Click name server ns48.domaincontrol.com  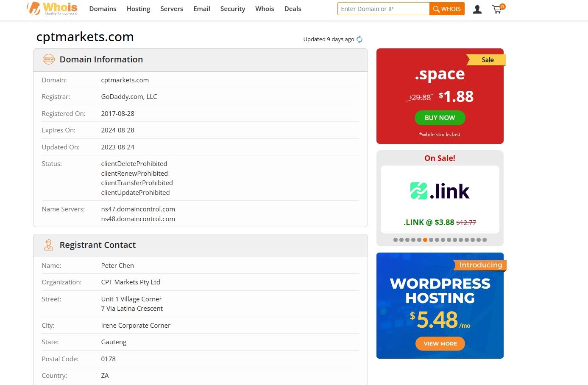point(138,219)
